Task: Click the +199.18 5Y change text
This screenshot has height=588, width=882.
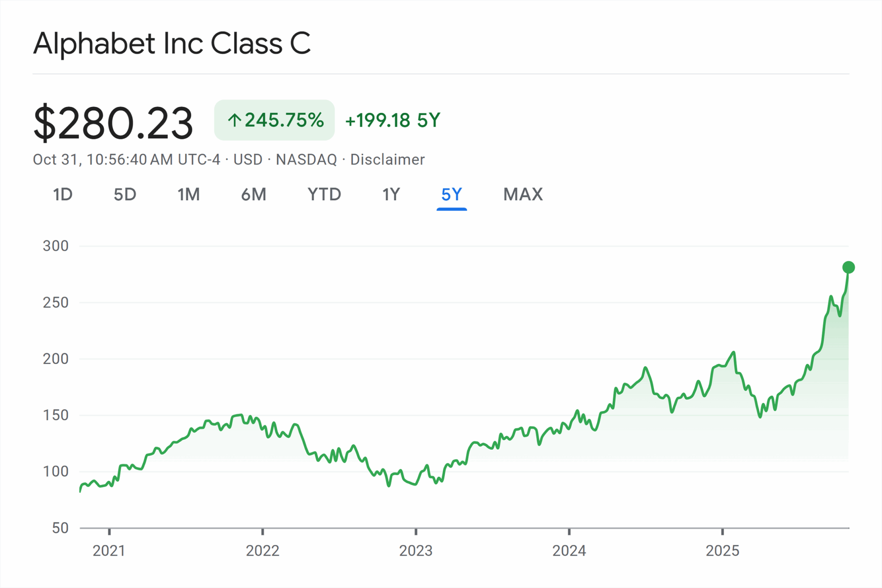Action: point(393,121)
